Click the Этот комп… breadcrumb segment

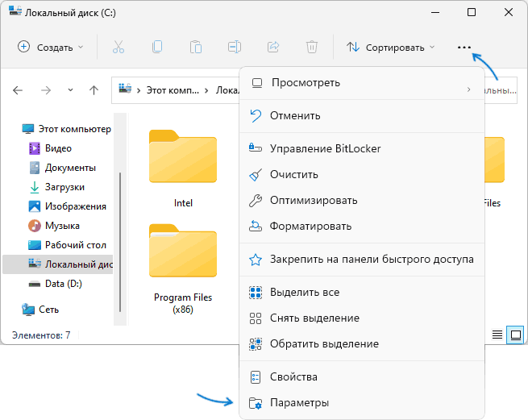(x=173, y=90)
